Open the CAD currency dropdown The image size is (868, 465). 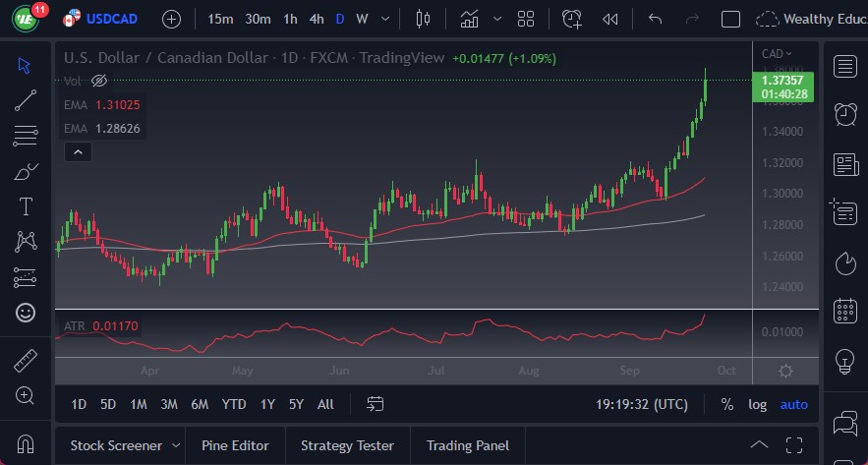[x=776, y=54]
